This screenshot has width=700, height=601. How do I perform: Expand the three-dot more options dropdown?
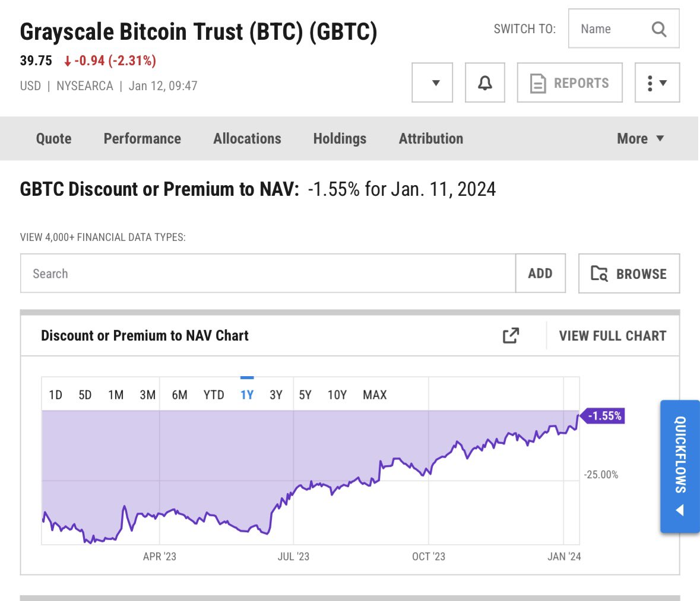[x=657, y=82]
